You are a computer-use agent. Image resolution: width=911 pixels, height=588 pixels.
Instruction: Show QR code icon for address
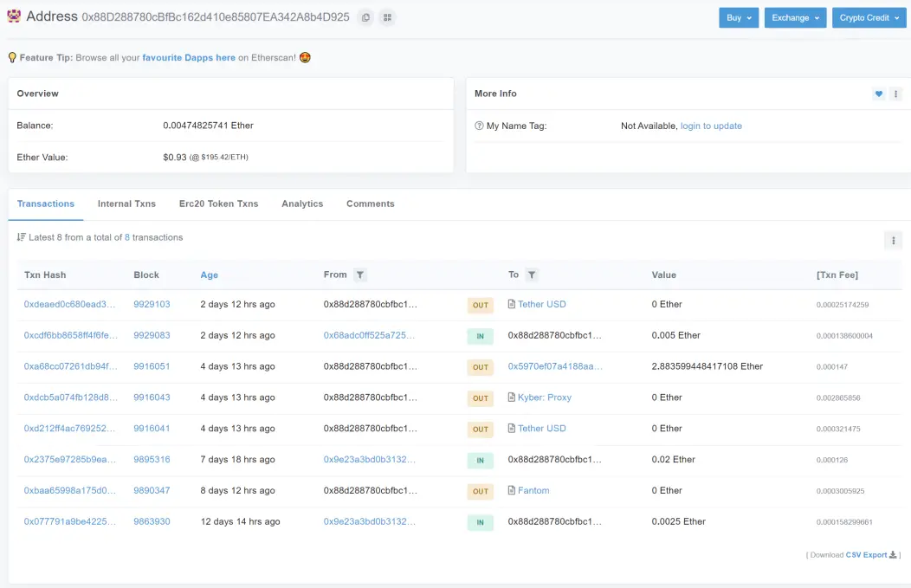pyautogui.click(x=388, y=17)
